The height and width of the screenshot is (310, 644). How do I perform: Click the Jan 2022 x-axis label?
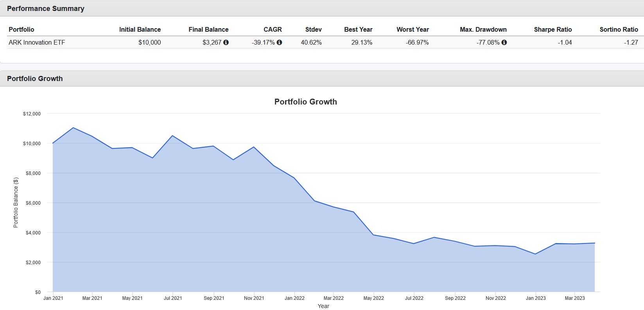coord(294,298)
